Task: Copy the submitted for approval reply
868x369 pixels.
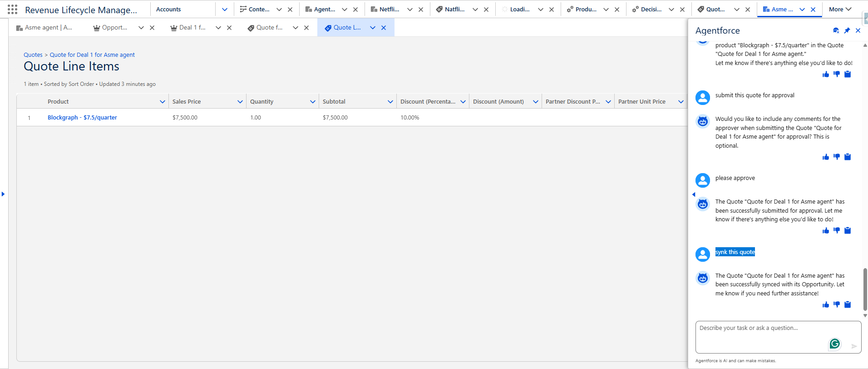Action: 848,230
